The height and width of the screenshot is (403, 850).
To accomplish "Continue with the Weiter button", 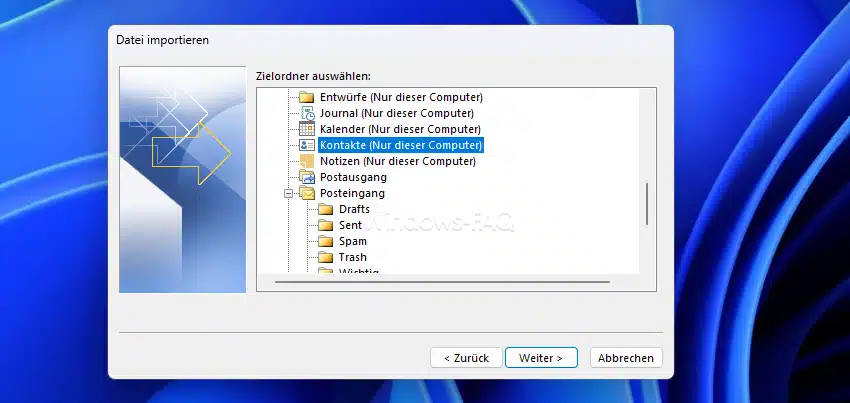I will click(541, 358).
